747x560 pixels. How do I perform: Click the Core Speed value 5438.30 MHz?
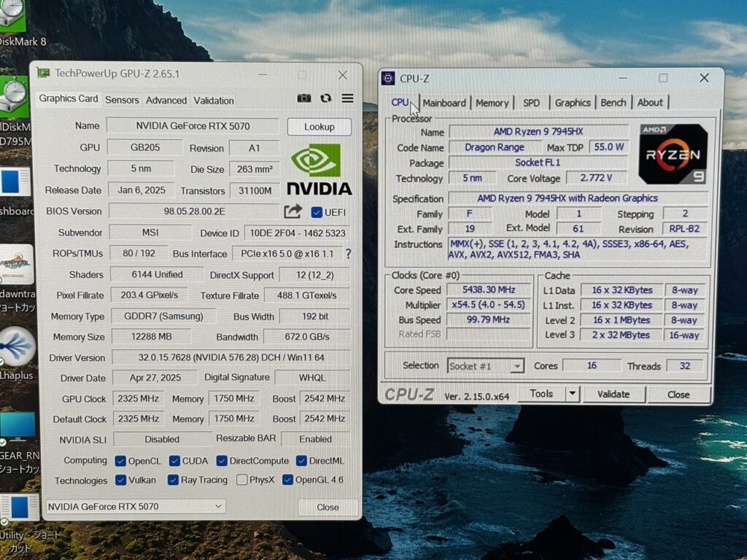pyautogui.click(x=489, y=289)
